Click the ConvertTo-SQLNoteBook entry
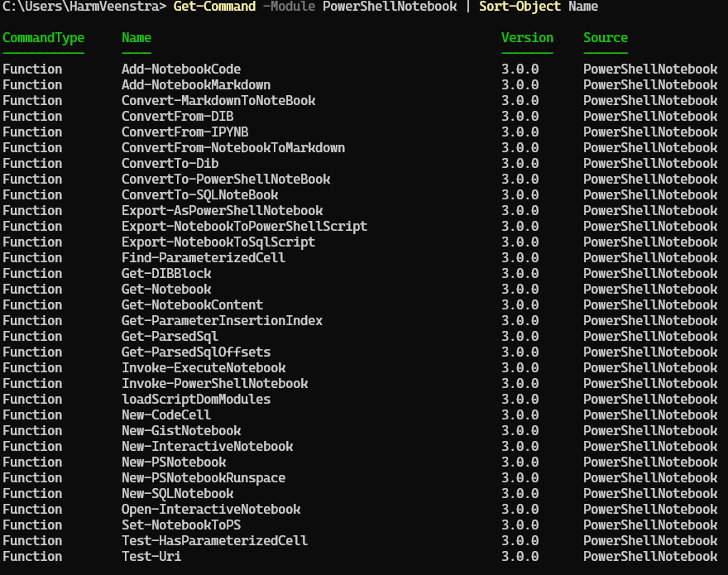Viewport: 728px width, 575px height. [x=199, y=195]
